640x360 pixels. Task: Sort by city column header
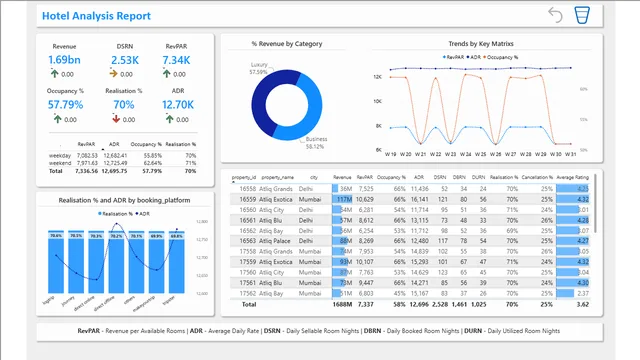[314, 177]
